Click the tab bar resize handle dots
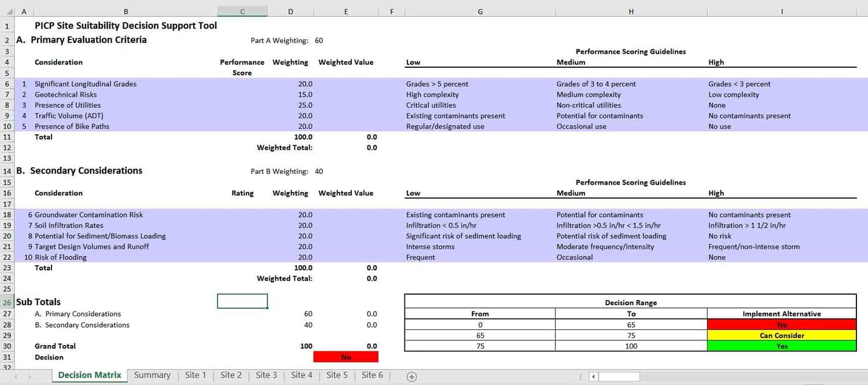Viewport: 868px width, 385px height. coord(580,377)
